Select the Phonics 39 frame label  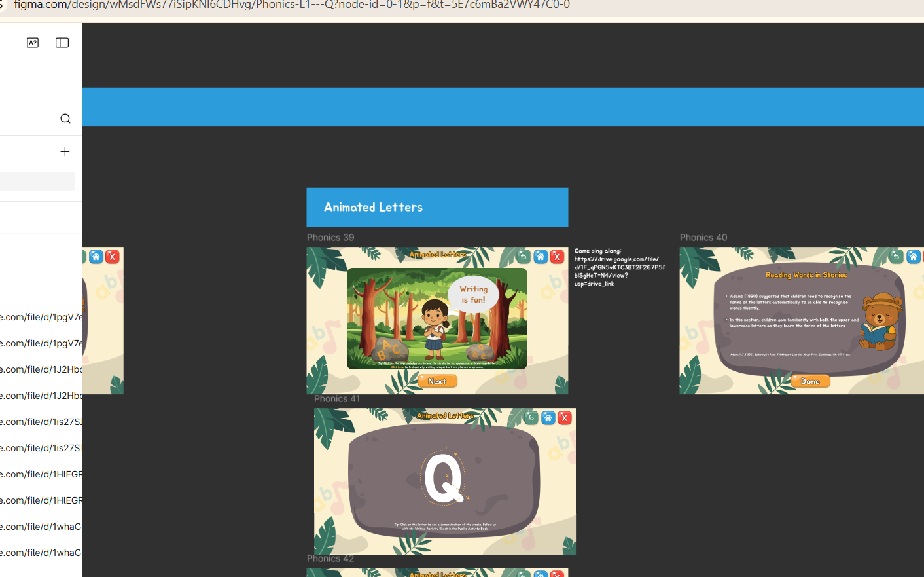(330, 238)
